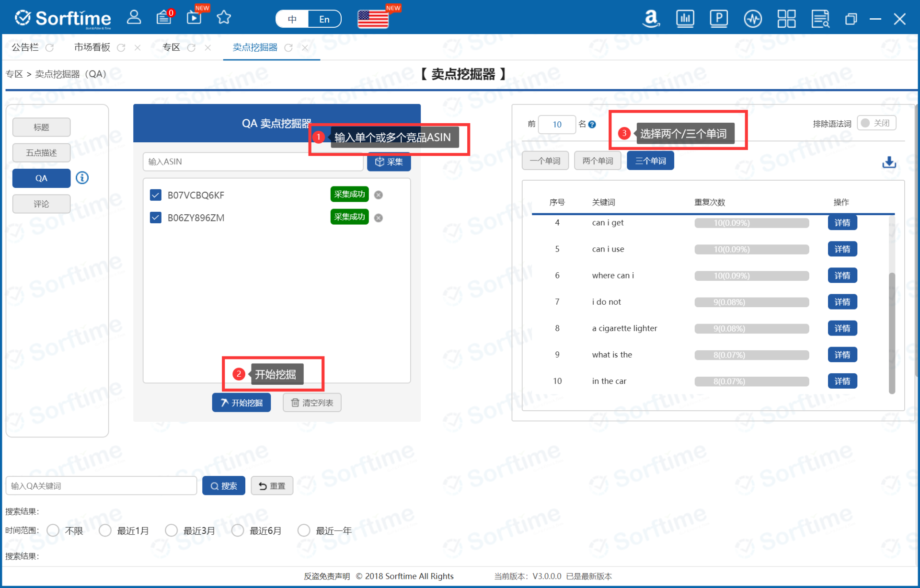The height and width of the screenshot is (588, 920).
Task: Switch language to 中
Action: [x=292, y=19]
